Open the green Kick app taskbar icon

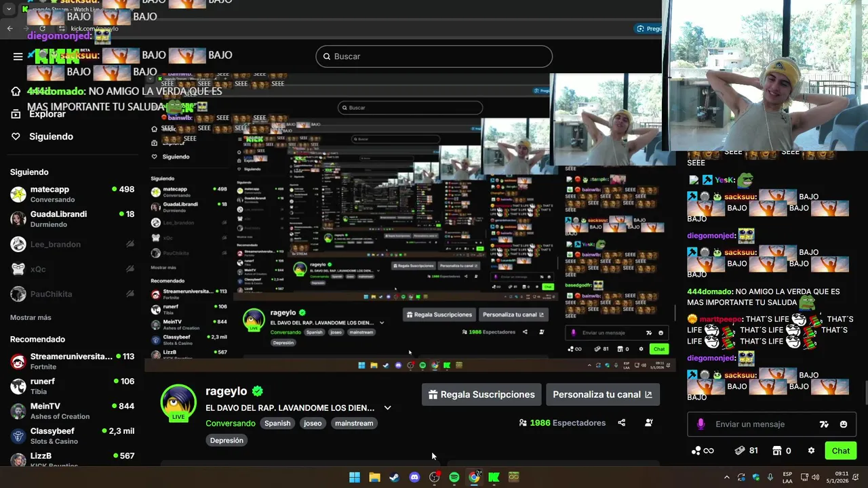coord(494,477)
